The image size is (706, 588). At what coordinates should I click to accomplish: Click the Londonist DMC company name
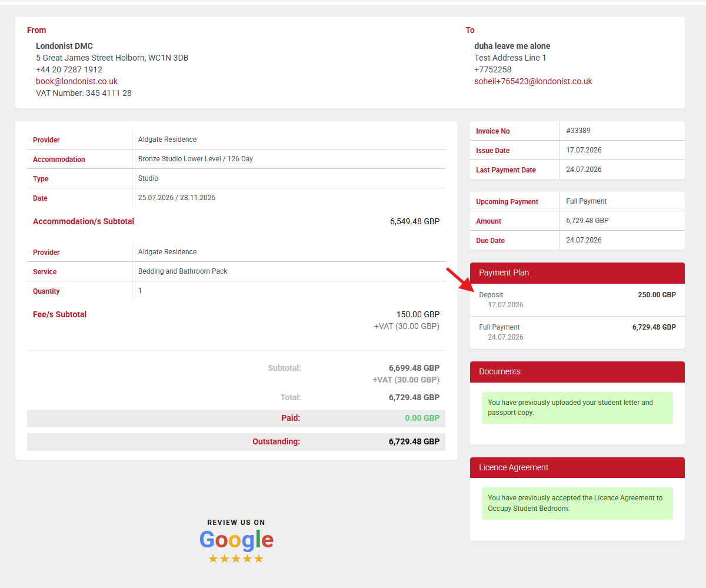64,46
